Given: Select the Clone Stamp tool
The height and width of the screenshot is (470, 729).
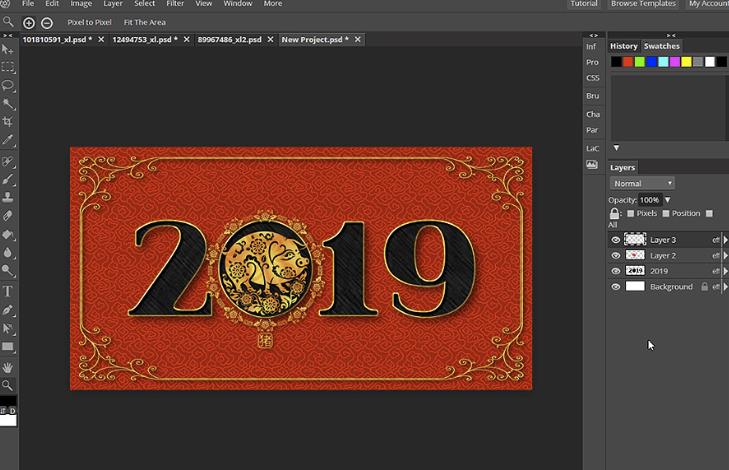Looking at the screenshot, I should (x=7, y=198).
